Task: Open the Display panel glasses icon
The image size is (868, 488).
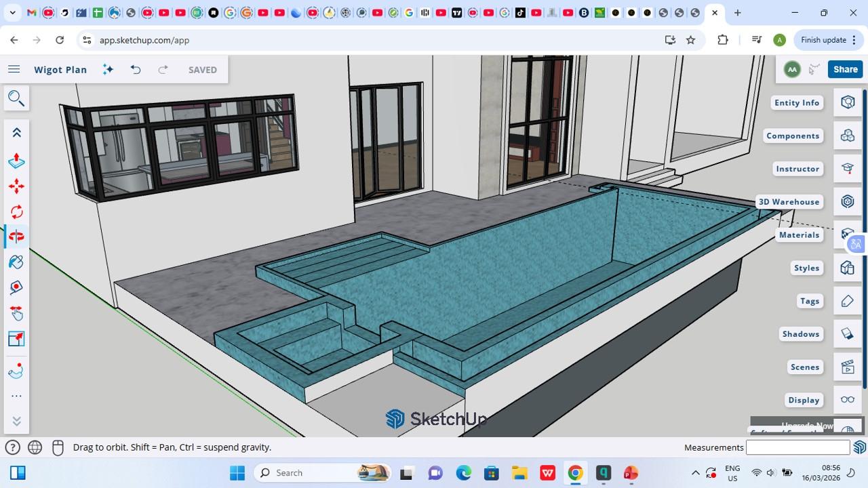Action: pos(847,400)
